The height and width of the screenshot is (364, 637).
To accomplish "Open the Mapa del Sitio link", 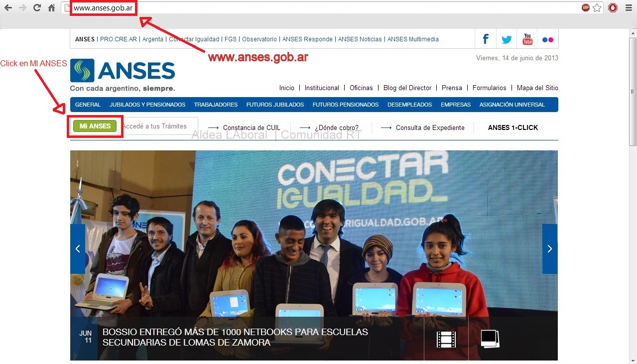I will pos(537,88).
